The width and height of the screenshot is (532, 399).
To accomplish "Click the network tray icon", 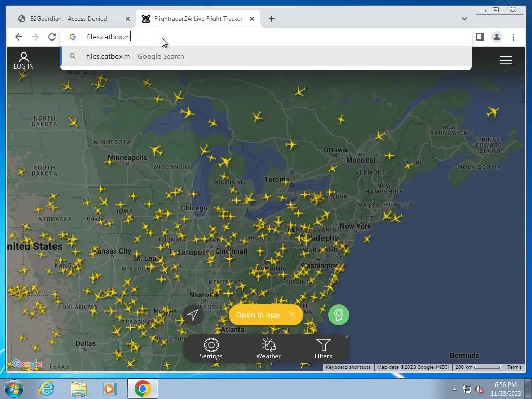I will point(467,389).
